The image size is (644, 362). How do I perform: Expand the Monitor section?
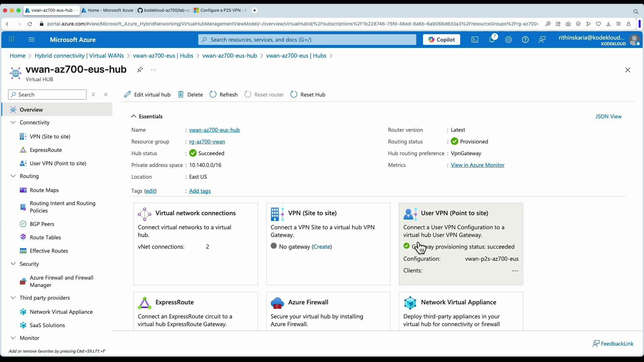pos(13,338)
